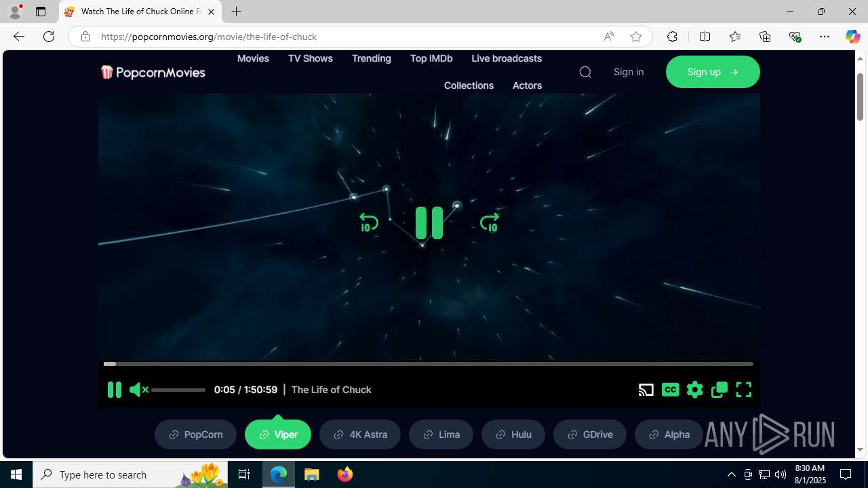The width and height of the screenshot is (868, 488).
Task: Click taskbar search box
Action: pos(130,474)
